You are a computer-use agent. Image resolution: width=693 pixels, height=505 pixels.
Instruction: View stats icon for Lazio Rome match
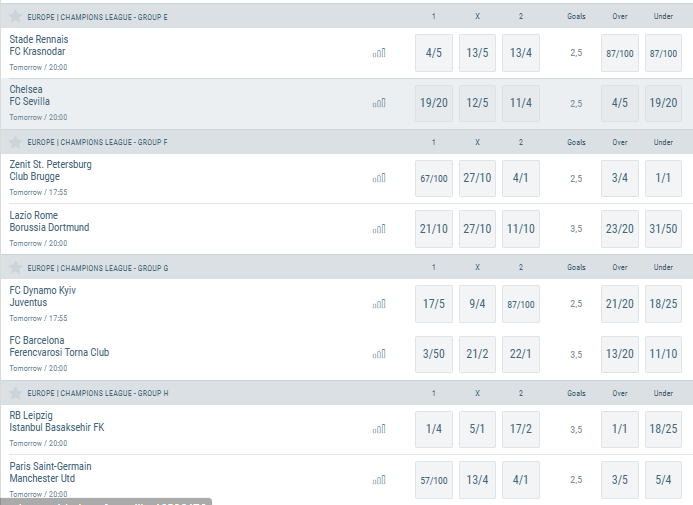[379, 229]
